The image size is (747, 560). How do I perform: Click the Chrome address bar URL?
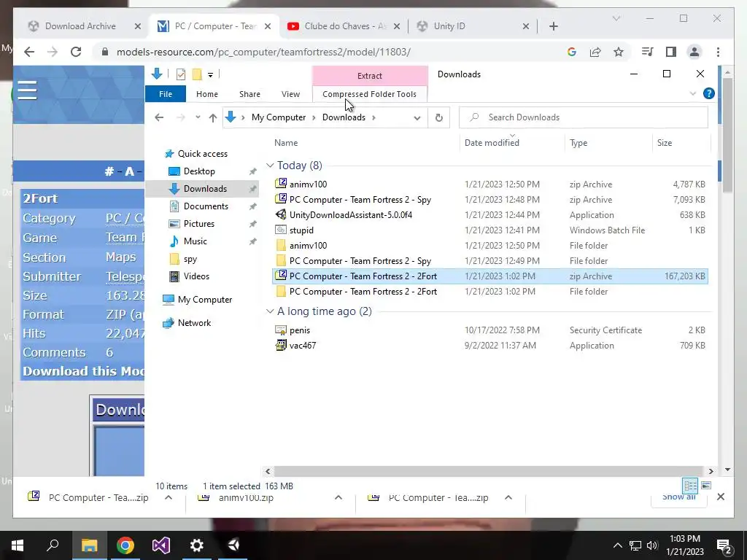[x=263, y=52]
